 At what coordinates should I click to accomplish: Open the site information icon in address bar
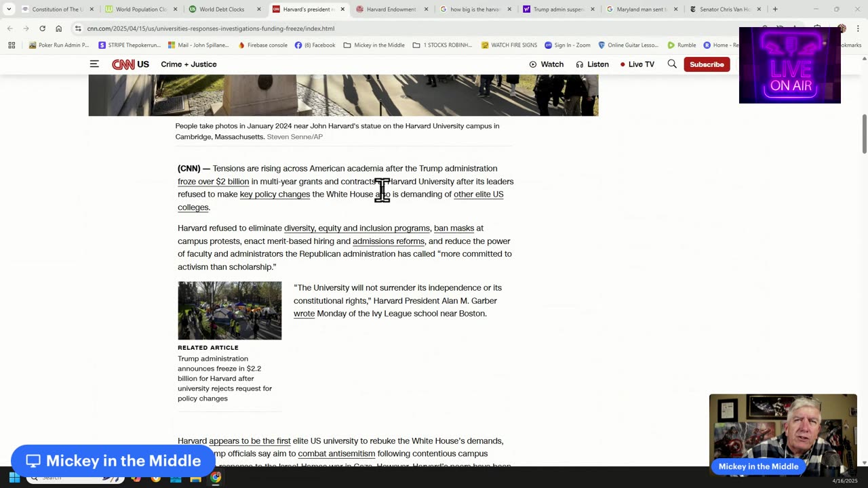[78, 28]
